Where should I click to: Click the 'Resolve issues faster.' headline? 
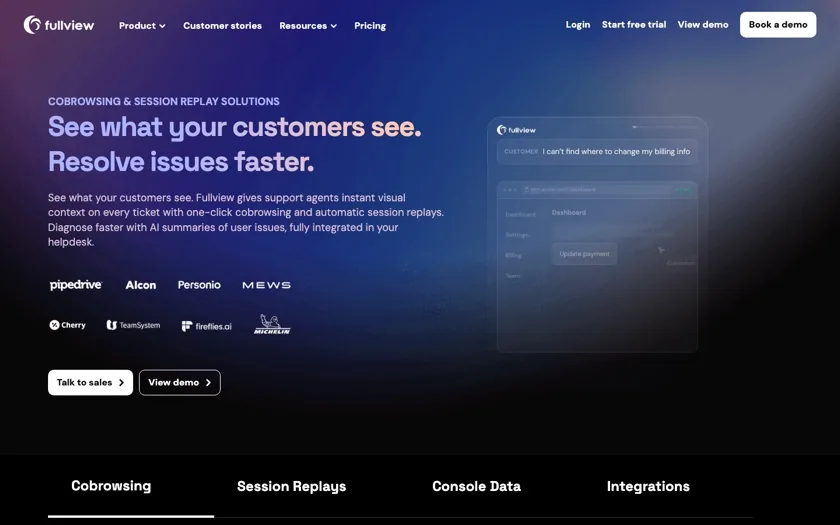(181, 161)
